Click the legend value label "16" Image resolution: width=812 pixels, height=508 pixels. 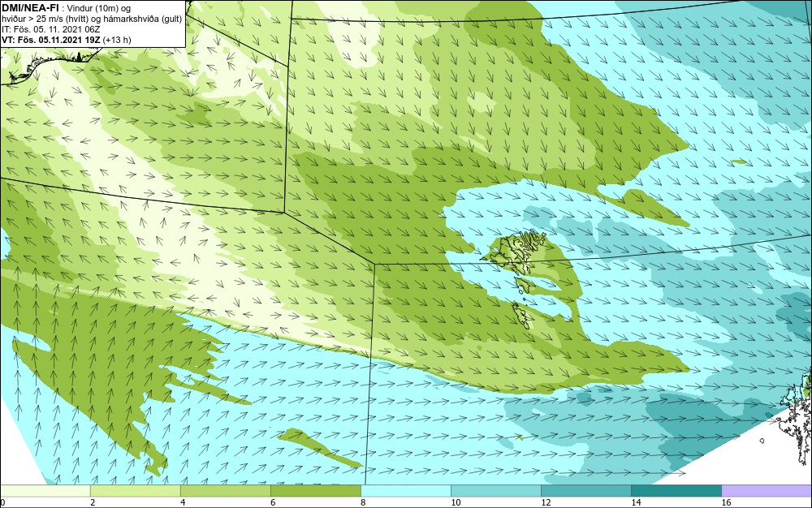[x=726, y=502]
